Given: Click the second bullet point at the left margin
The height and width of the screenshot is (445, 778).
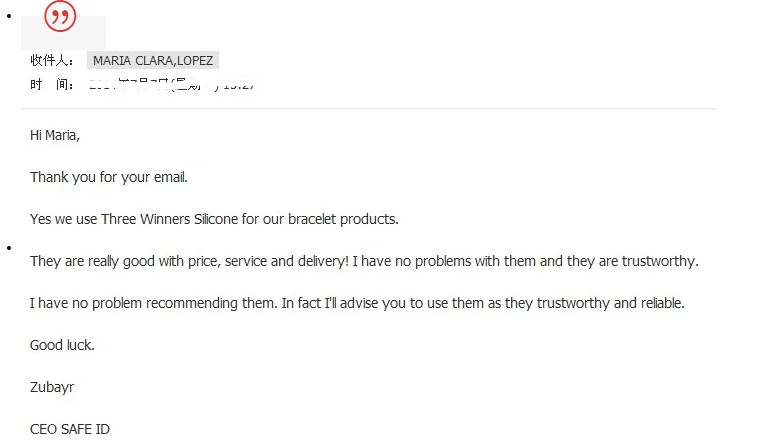Looking at the screenshot, I should (x=8, y=246).
